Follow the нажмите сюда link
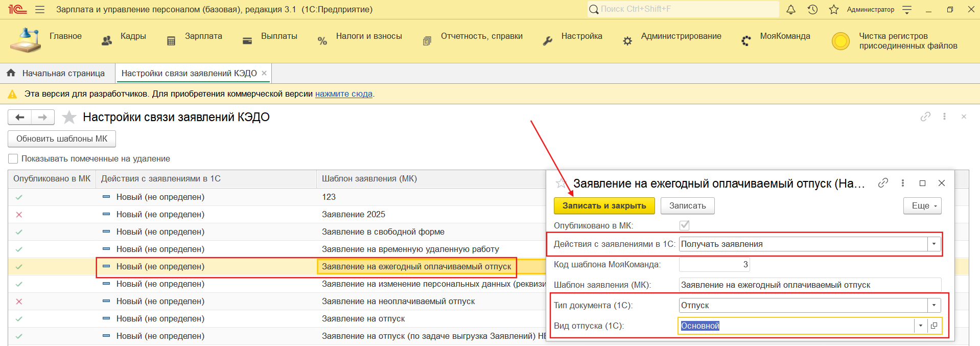This screenshot has height=346, width=980. [x=343, y=94]
